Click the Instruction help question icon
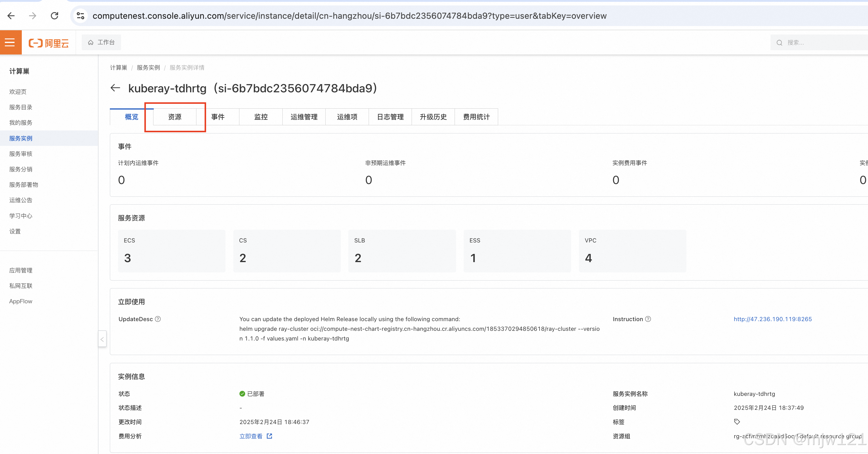 [648, 319]
